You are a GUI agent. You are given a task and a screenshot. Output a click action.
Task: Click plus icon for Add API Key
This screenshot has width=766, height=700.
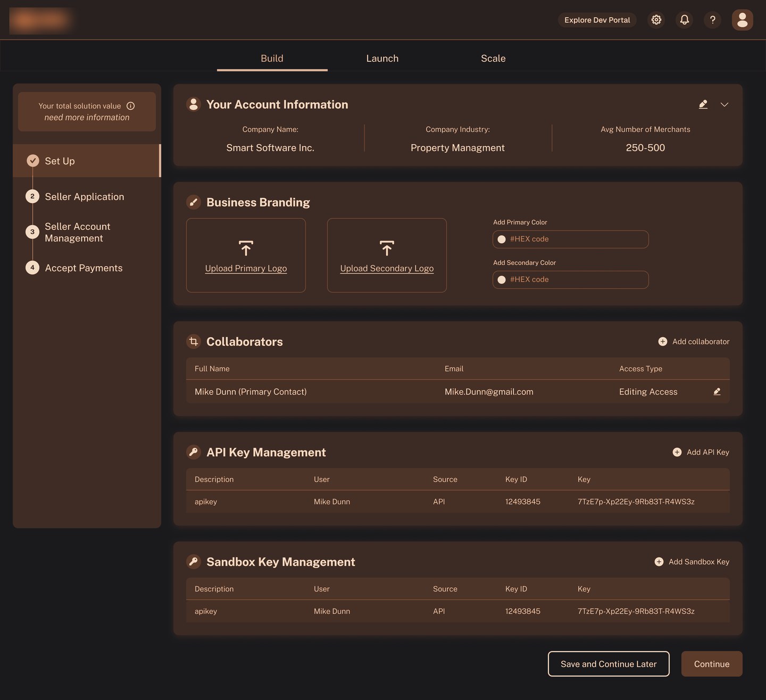(677, 452)
